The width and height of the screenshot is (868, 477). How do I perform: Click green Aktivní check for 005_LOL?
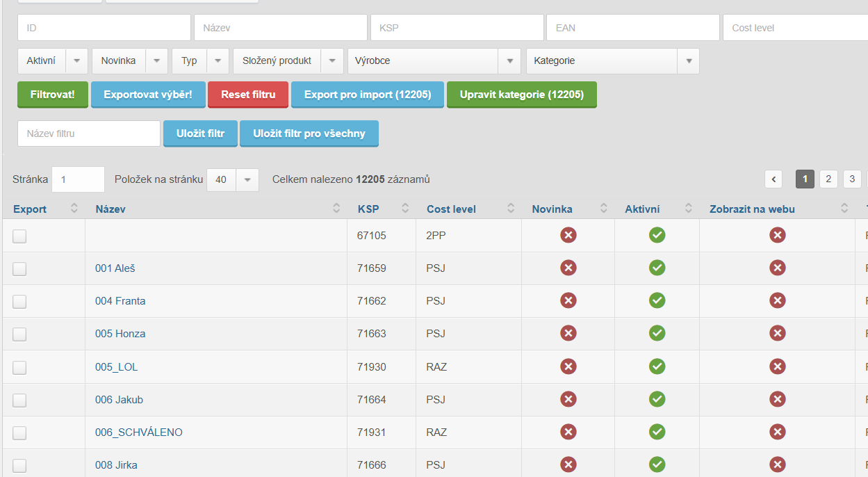point(657,366)
